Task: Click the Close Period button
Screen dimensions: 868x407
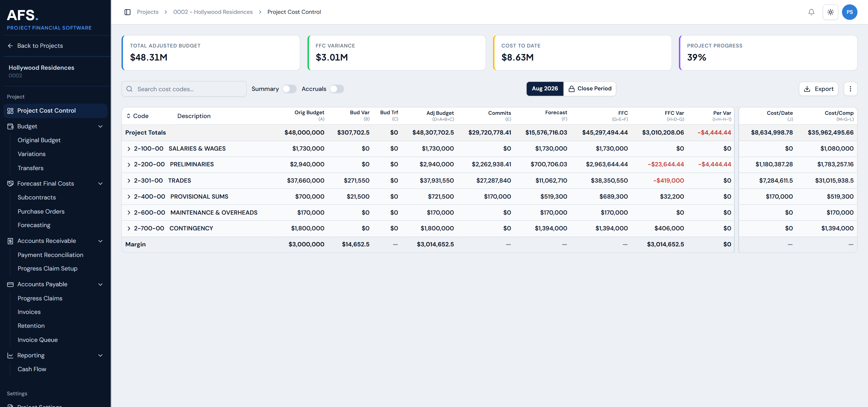Action: point(590,89)
